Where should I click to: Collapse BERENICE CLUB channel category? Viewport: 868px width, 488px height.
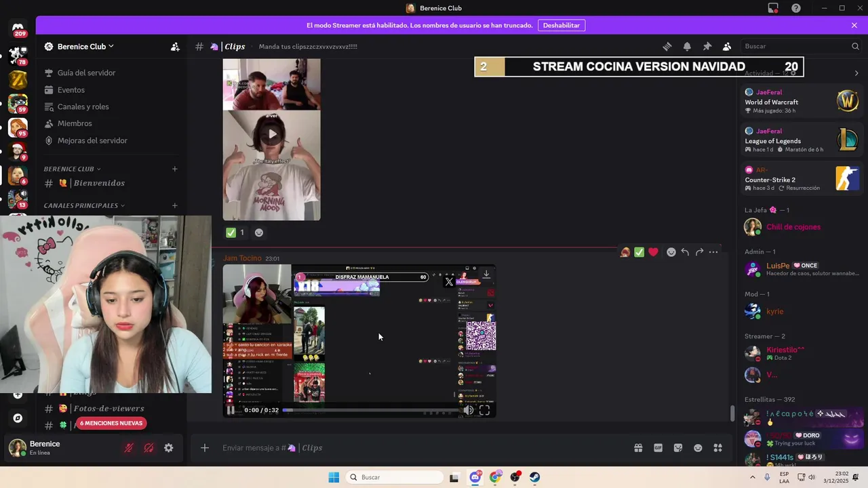pos(73,169)
